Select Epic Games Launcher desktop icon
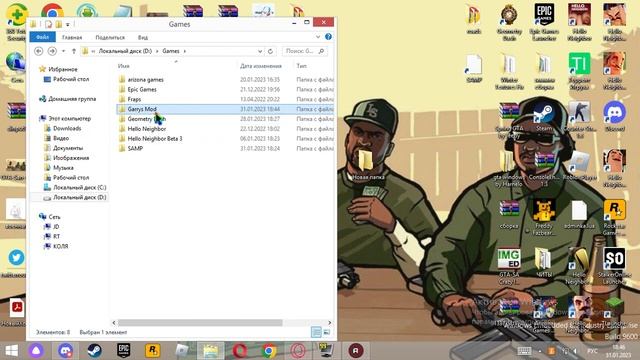The height and width of the screenshot is (360, 640). (x=544, y=21)
